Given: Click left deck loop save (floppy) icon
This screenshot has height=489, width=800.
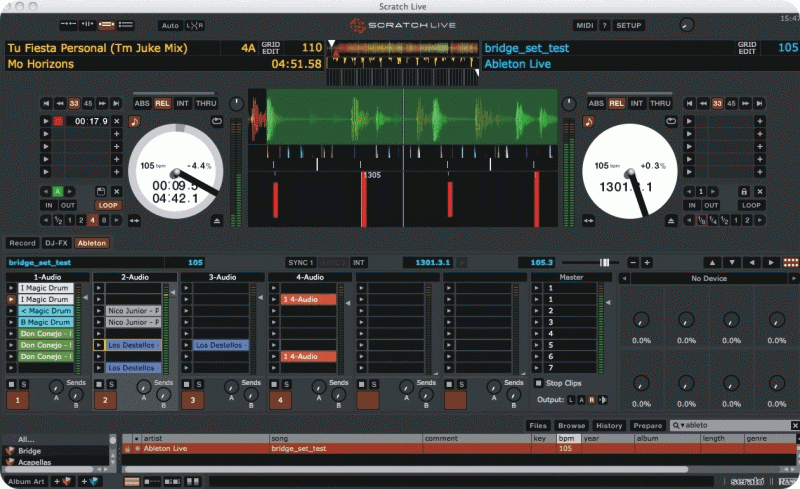Looking at the screenshot, I should [x=101, y=191].
